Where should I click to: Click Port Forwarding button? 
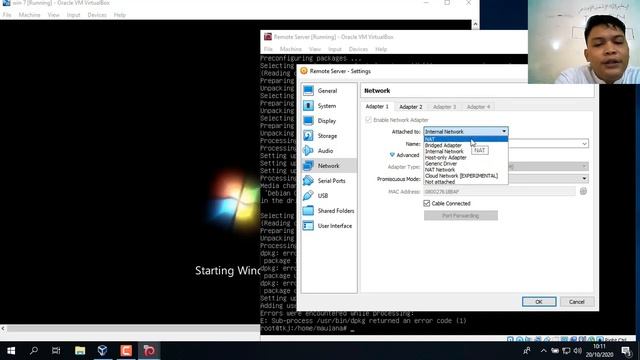[460, 216]
